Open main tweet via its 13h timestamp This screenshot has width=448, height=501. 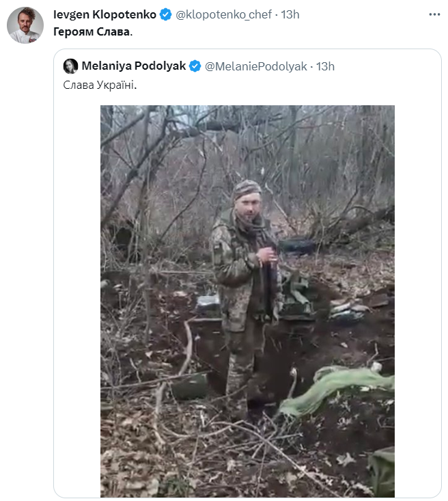[x=290, y=14]
